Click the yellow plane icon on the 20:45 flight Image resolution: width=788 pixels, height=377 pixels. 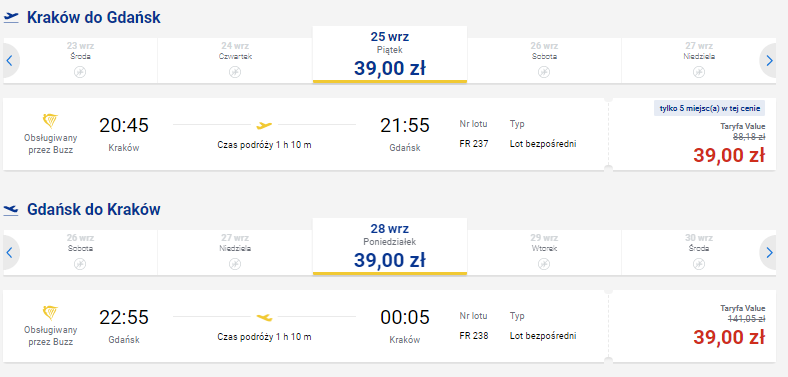coord(264,125)
